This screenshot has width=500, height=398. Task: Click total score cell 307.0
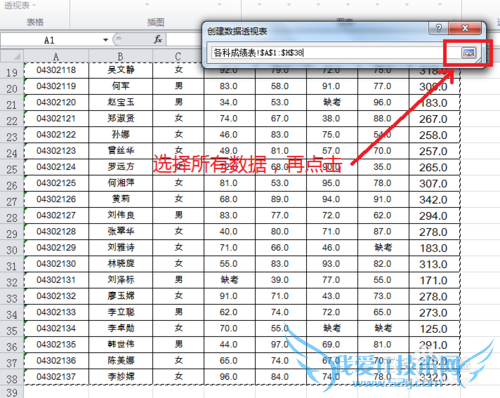433,184
